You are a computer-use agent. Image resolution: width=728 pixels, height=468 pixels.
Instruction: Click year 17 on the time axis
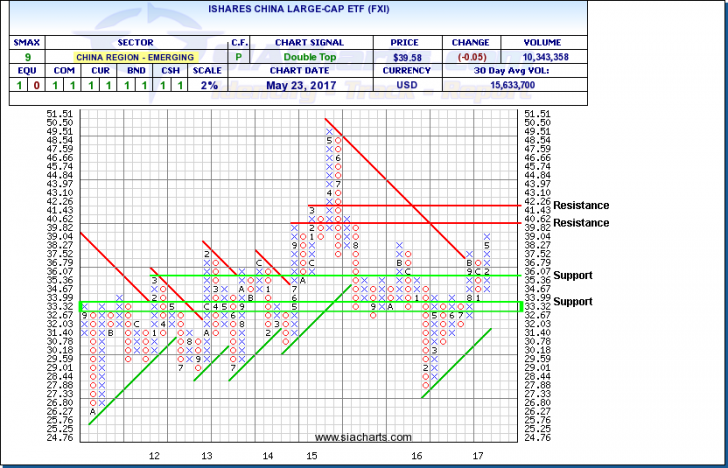[x=478, y=455]
